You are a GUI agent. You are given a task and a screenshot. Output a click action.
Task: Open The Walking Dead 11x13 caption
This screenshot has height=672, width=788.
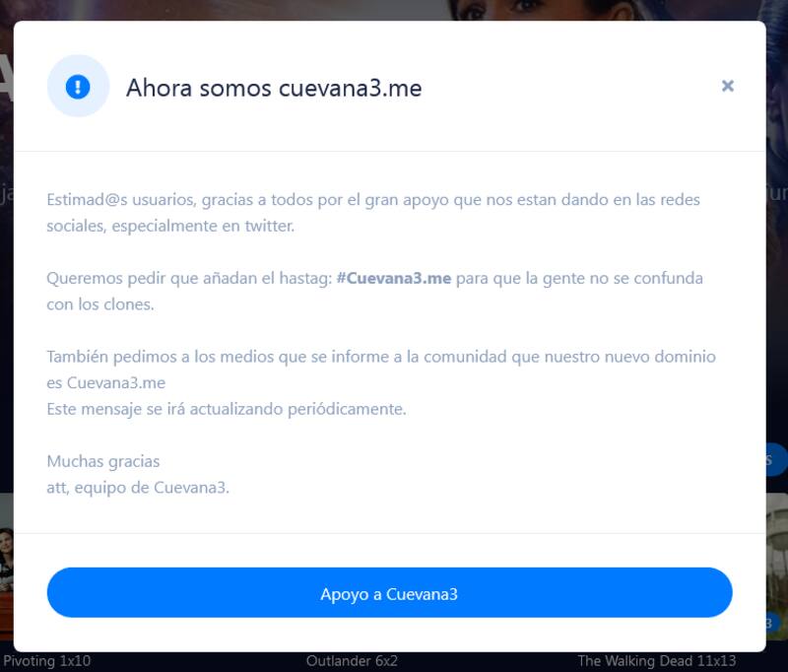pyautogui.click(x=657, y=660)
